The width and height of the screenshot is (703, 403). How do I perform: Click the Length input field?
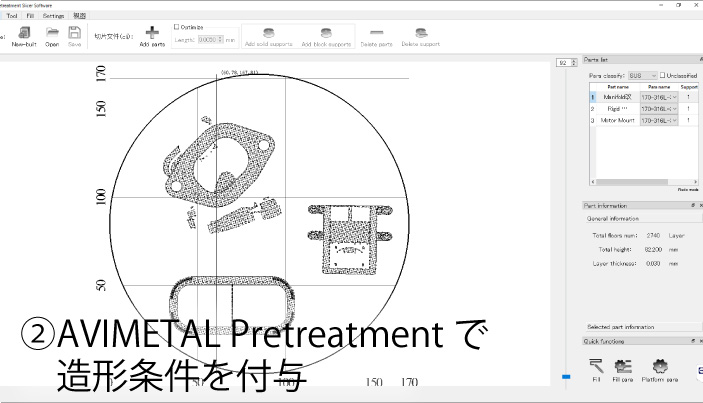(x=208, y=40)
